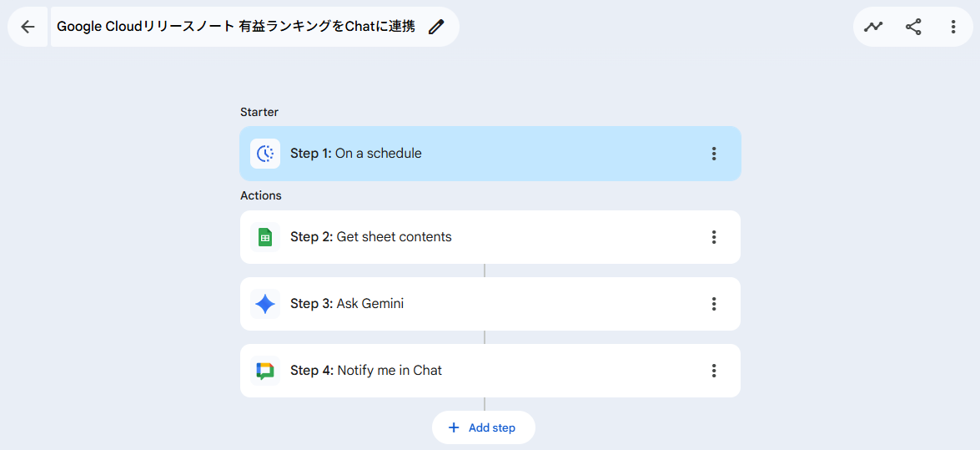Click the Google Chat icon in Step 4

click(265, 371)
